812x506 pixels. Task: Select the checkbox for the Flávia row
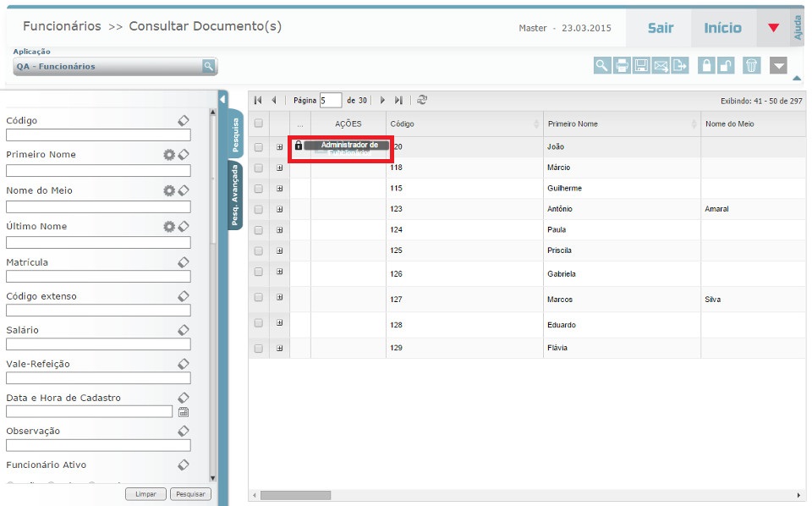[x=259, y=348]
